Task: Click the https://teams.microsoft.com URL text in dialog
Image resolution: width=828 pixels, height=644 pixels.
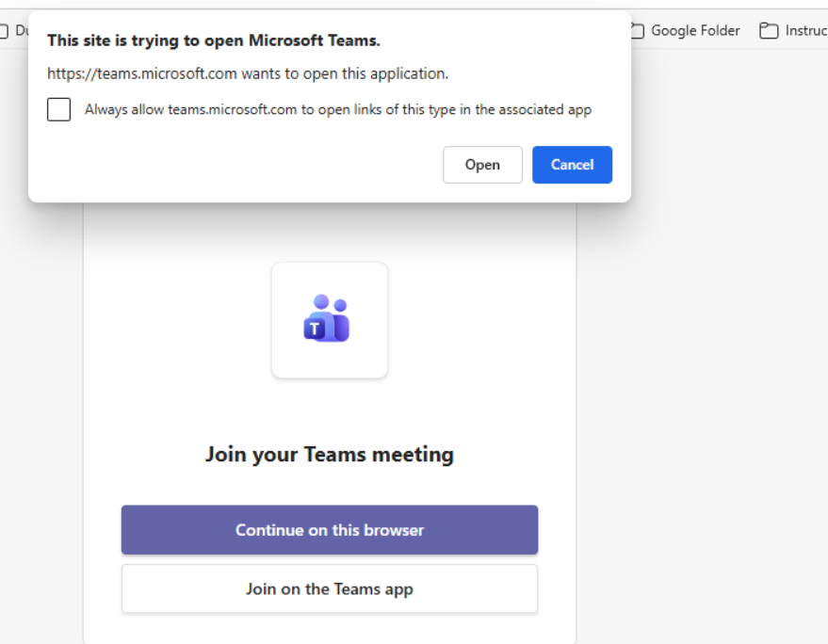Action: point(142,73)
